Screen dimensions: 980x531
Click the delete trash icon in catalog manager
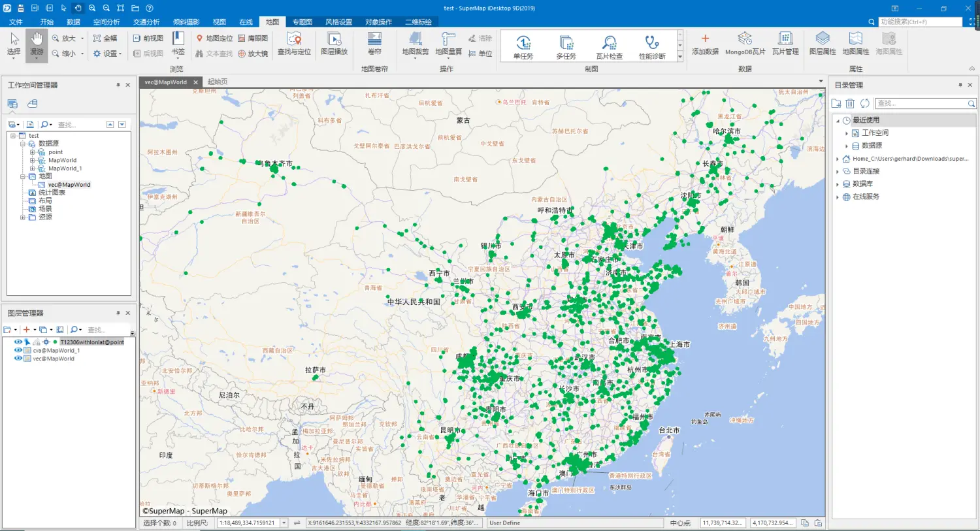[850, 103]
